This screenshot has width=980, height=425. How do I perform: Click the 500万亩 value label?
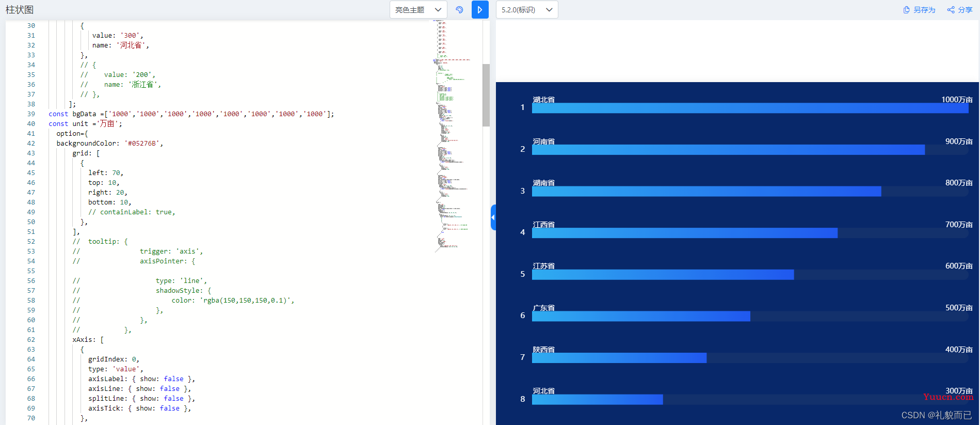tap(959, 308)
